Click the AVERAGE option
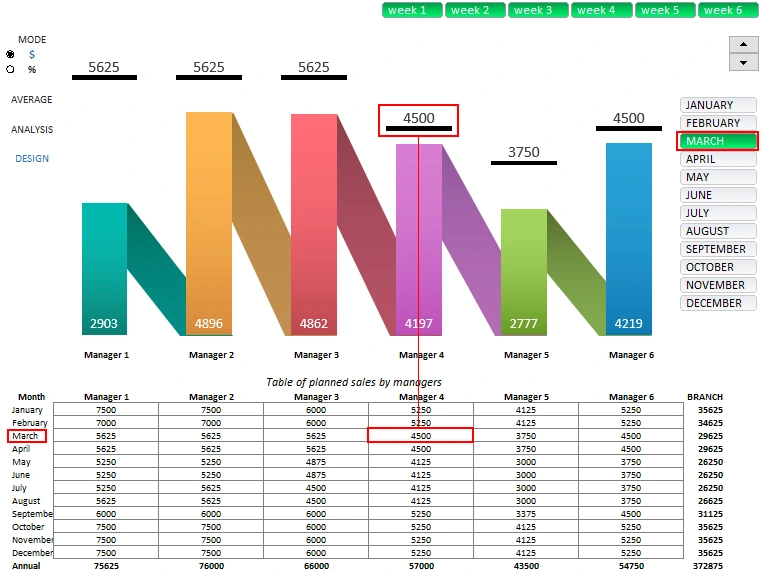The image size is (761, 571). pyautogui.click(x=32, y=100)
